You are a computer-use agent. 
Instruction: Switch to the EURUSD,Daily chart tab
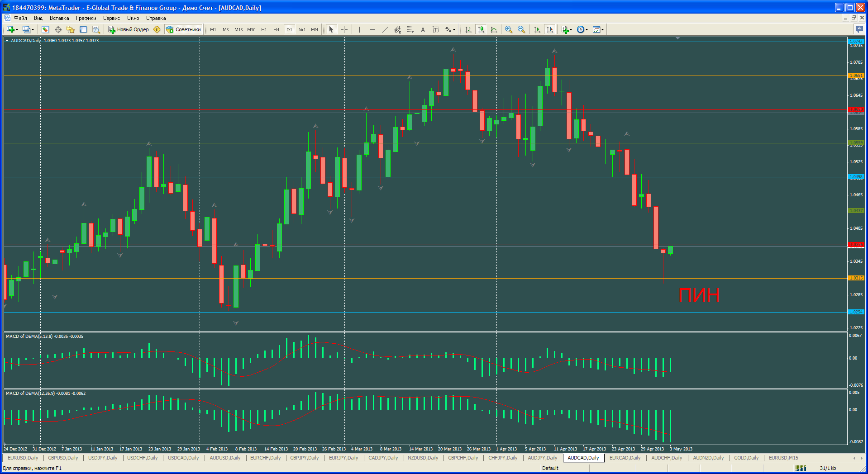click(23, 458)
